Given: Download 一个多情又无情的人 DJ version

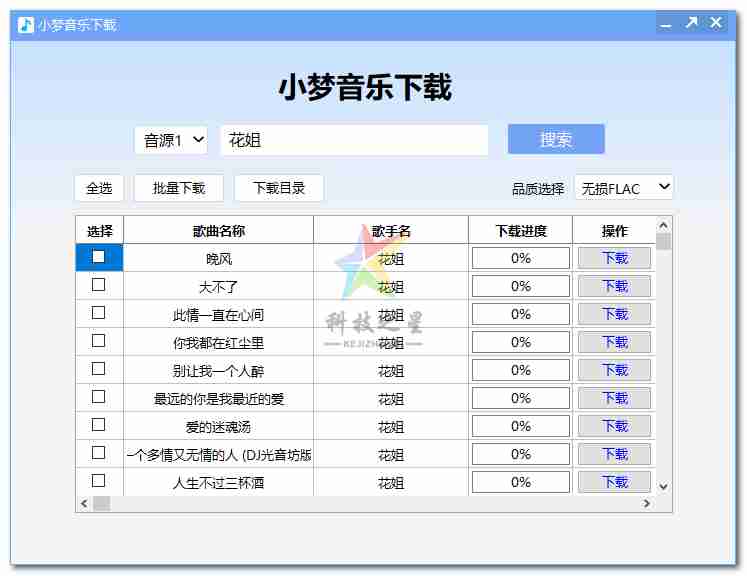Looking at the screenshot, I should (x=615, y=455).
